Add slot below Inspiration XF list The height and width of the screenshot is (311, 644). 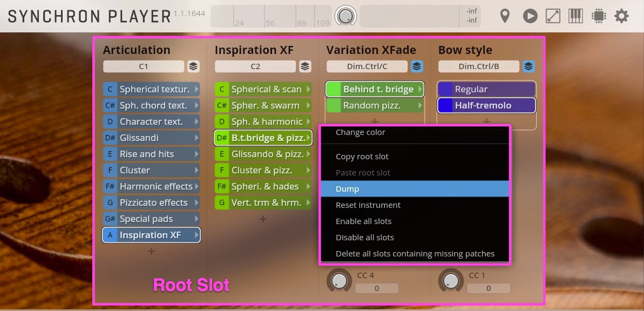click(263, 219)
